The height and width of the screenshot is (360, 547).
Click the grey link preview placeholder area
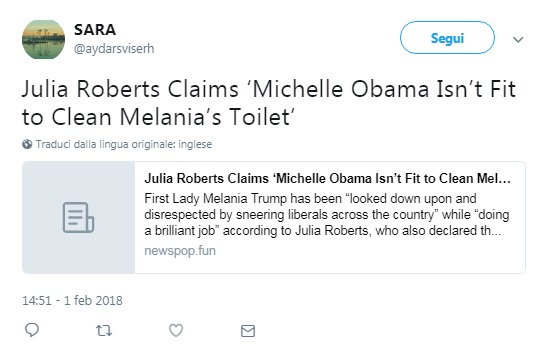[78, 217]
